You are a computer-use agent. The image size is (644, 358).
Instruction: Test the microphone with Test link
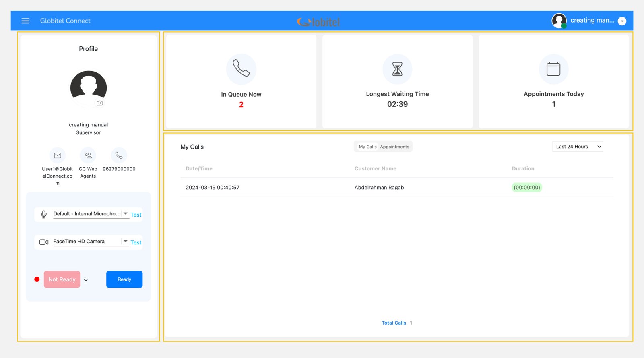[x=136, y=215]
